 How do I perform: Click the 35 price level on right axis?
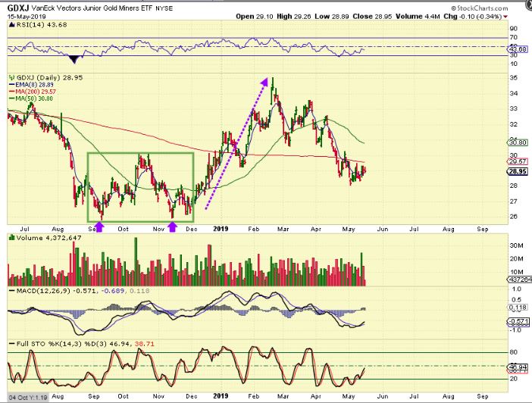click(513, 78)
